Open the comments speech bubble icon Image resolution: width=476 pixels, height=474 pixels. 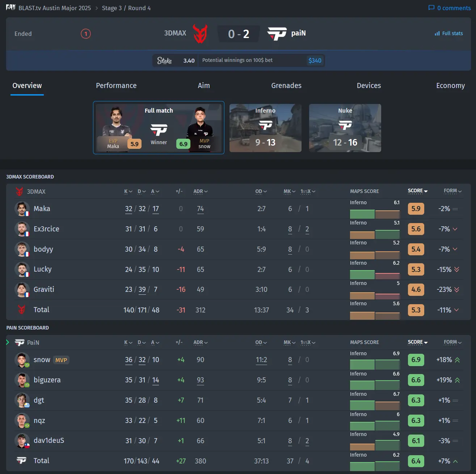point(431,8)
